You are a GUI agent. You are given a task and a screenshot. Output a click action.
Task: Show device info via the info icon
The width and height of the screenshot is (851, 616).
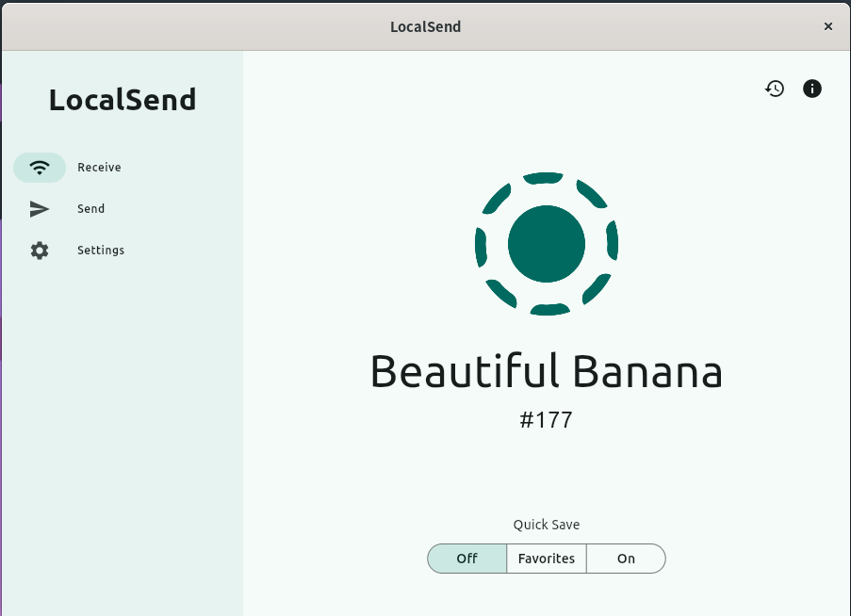tap(812, 89)
